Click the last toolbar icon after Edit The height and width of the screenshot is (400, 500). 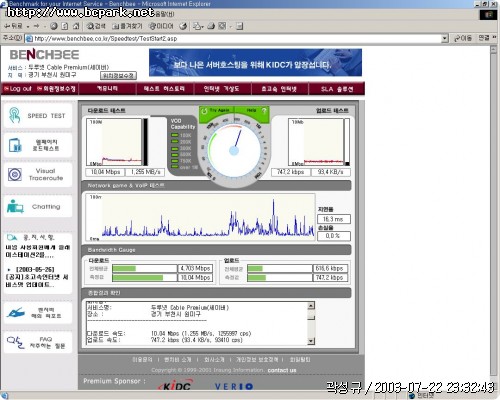239,26
